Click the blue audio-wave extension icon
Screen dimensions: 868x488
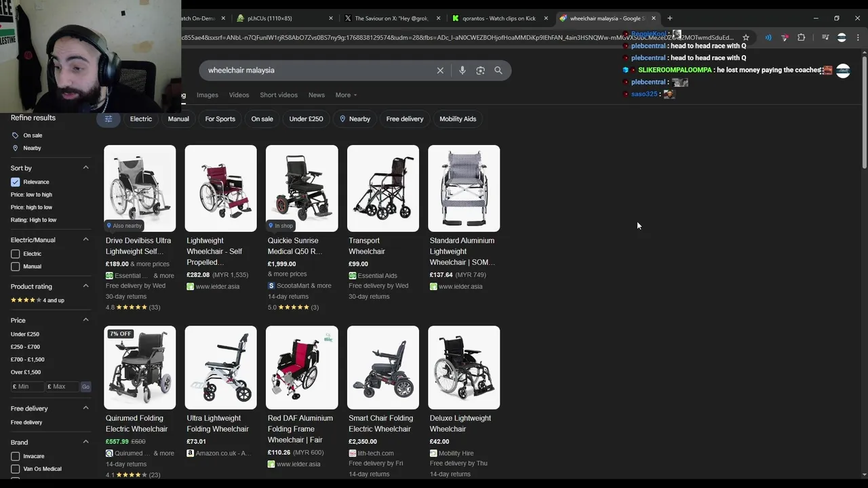[768, 38]
